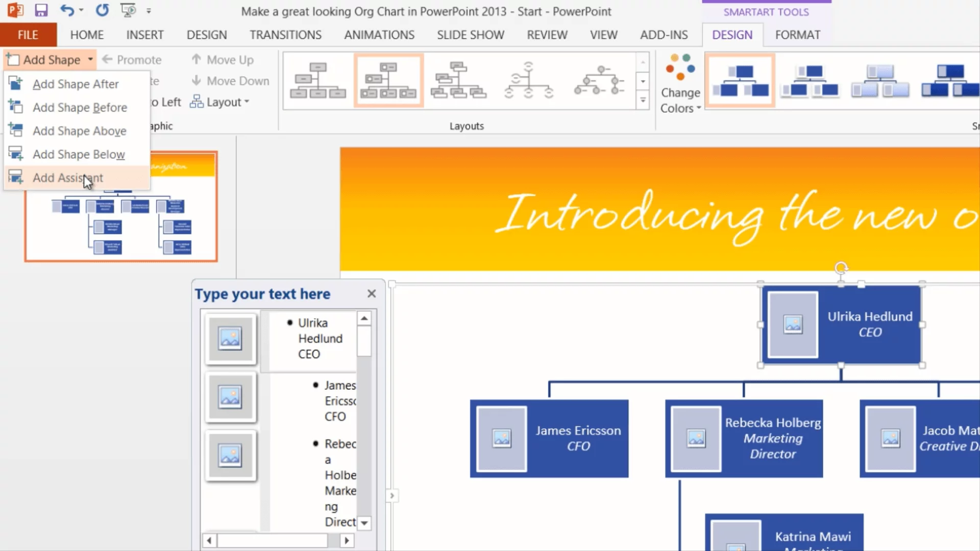The width and height of the screenshot is (980, 551).
Task: Click the Undo arrow icon
Action: click(x=66, y=10)
